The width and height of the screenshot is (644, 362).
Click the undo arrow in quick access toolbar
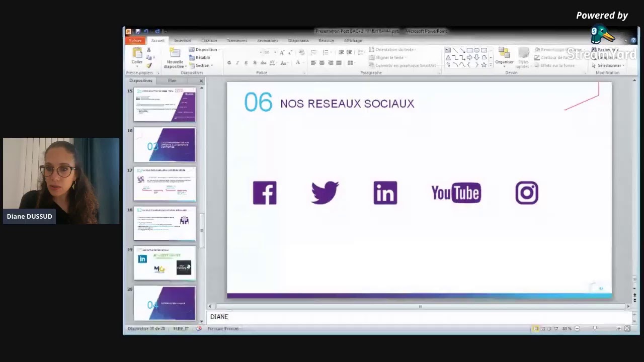click(x=146, y=31)
